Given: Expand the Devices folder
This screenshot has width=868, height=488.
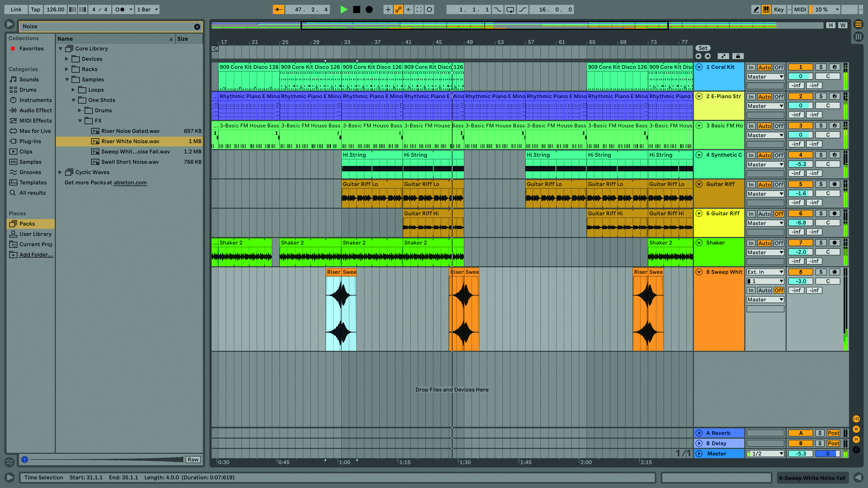Looking at the screenshot, I should point(67,59).
